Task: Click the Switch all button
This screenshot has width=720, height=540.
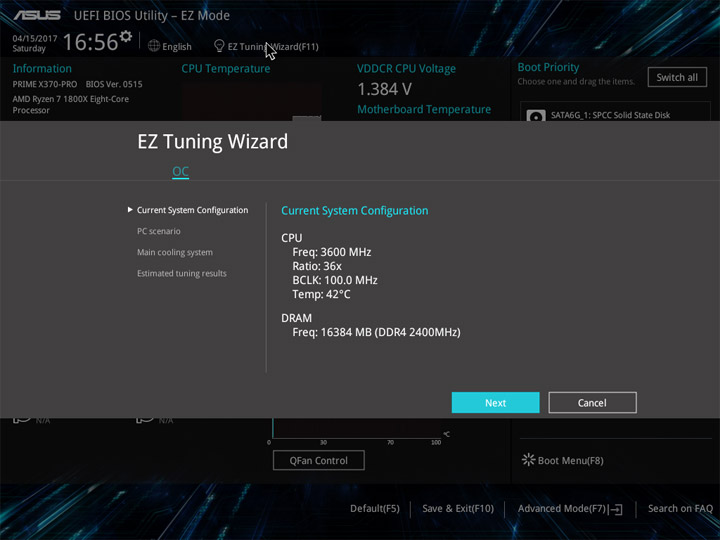Action: point(677,77)
